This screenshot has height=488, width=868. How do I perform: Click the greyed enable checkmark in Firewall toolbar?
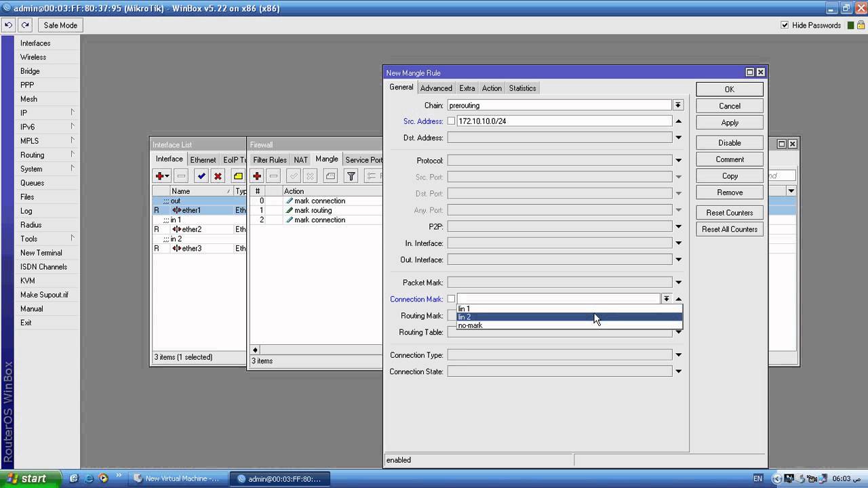294,176
